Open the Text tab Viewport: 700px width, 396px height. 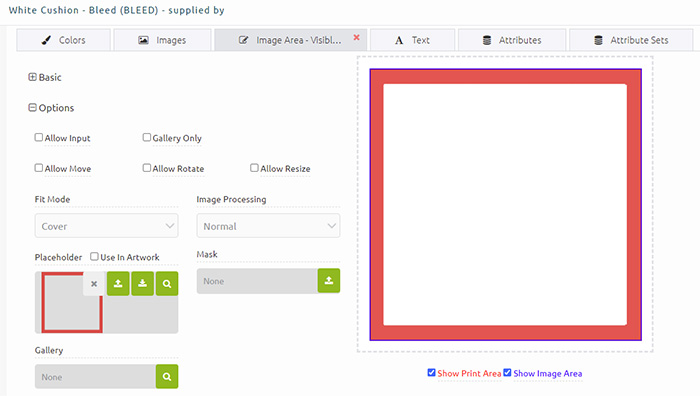pos(412,40)
